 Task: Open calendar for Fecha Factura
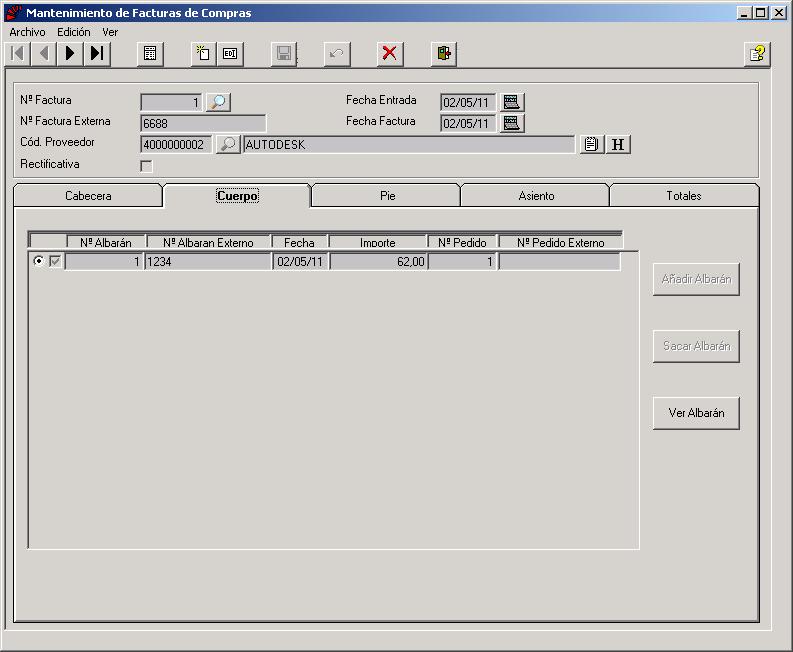pyautogui.click(x=512, y=123)
